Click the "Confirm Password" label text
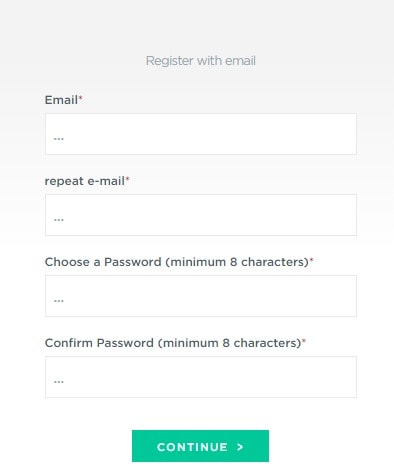This screenshot has height=469, width=394. 99,343
